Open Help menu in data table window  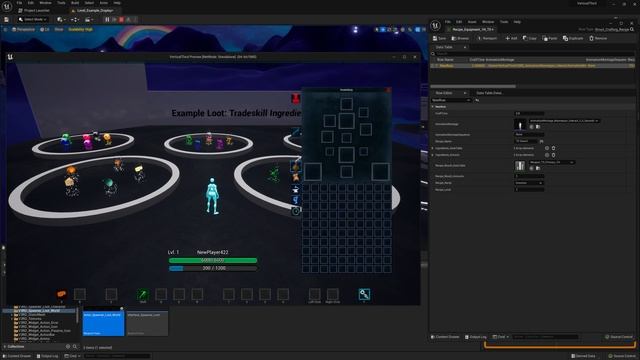[517, 22]
